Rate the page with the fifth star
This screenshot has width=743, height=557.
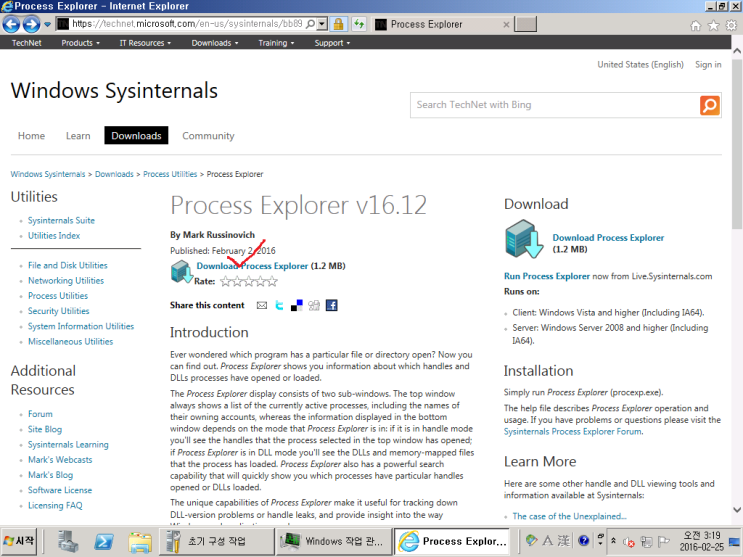[272, 282]
